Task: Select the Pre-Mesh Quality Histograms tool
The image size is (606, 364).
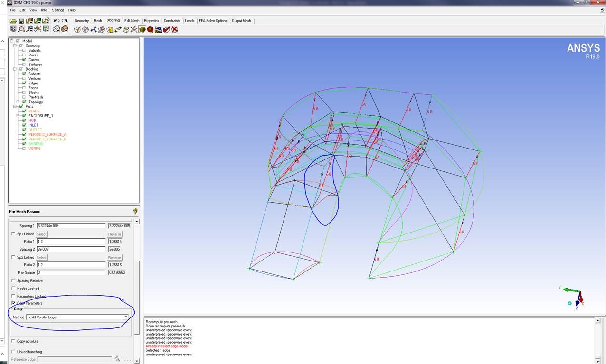Action: pyautogui.click(x=150, y=29)
